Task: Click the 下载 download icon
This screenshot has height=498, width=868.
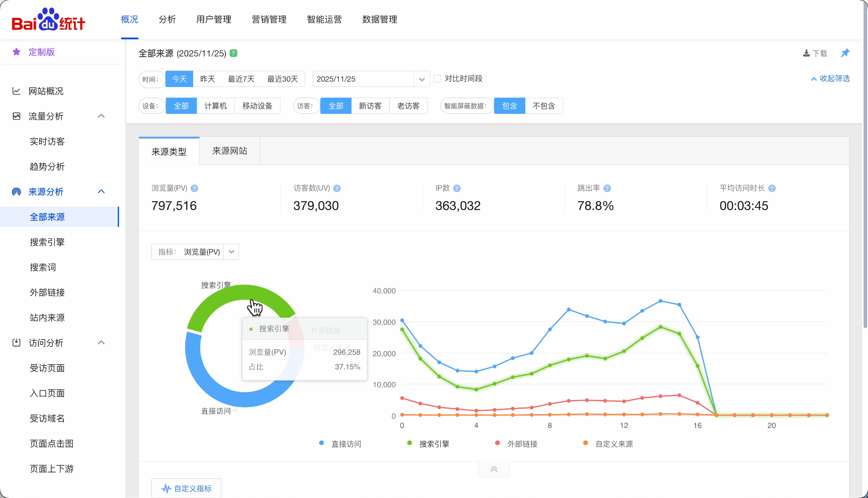Action: [x=806, y=53]
